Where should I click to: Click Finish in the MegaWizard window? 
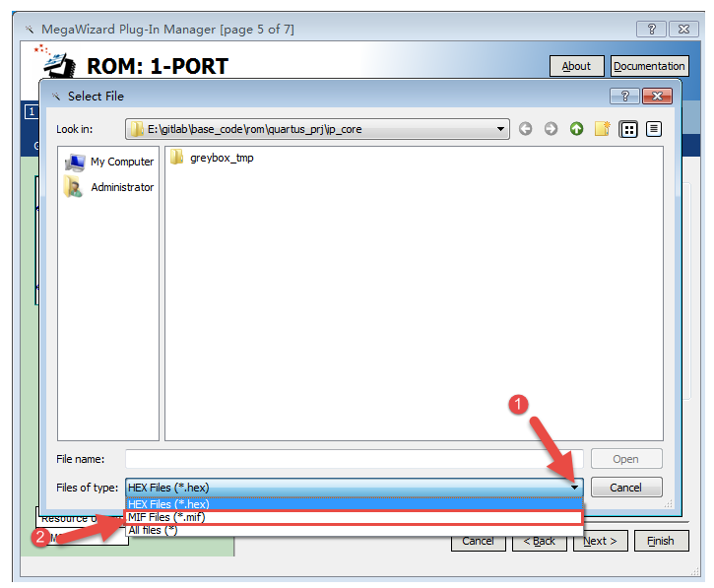pyautogui.click(x=661, y=541)
